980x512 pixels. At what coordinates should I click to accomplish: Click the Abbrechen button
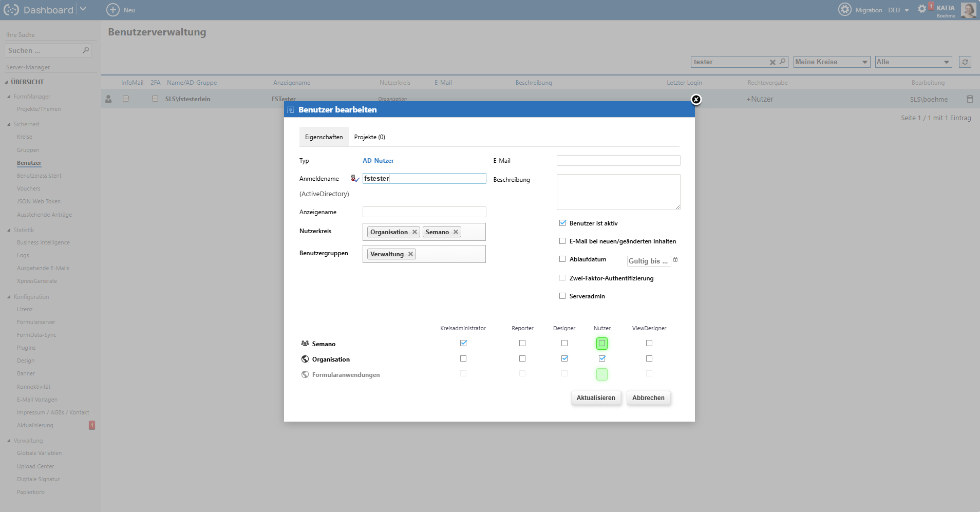point(648,398)
